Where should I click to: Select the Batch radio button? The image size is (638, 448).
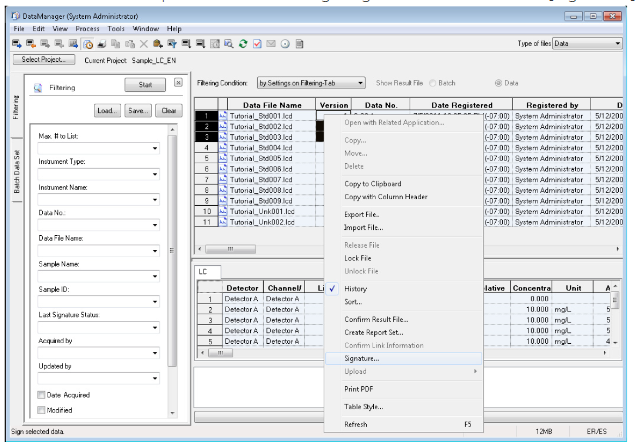click(x=433, y=83)
